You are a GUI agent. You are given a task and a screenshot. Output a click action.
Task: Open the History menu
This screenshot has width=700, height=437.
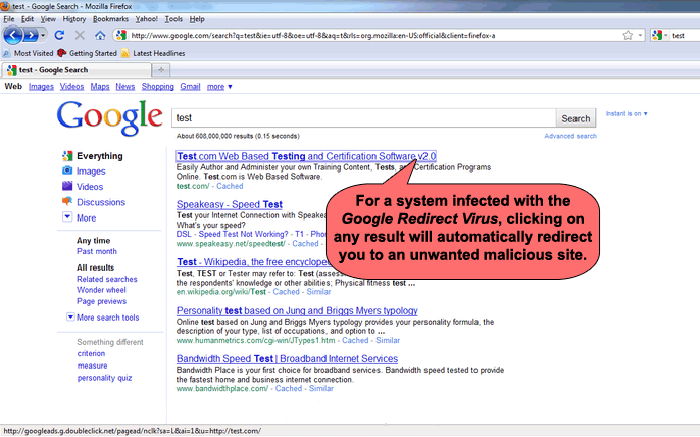pyautogui.click(x=74, y=18)
